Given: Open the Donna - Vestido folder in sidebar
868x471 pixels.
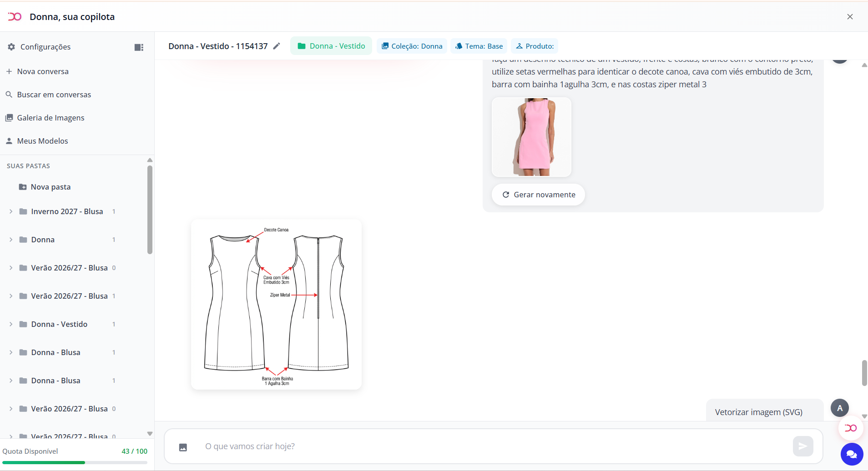Looking at the screenshot, I should [59, 324].
